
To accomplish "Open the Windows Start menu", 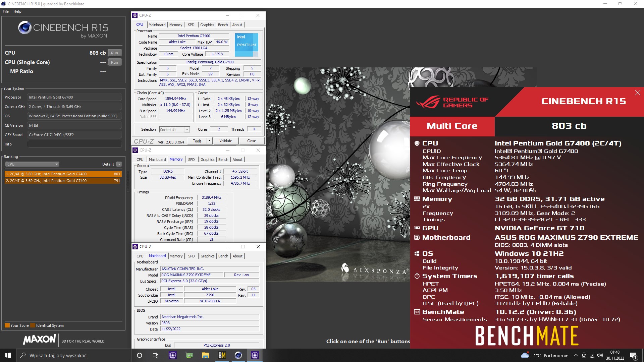I will click(8, 355).
